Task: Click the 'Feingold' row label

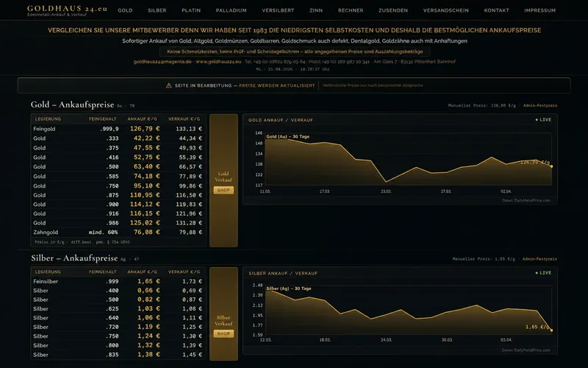Action: point(44,129)
